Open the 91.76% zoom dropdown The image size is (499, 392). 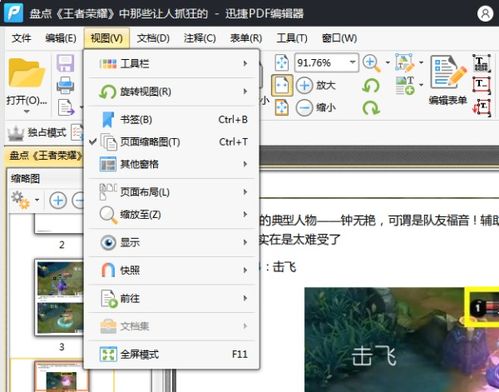tap(352, 62)
